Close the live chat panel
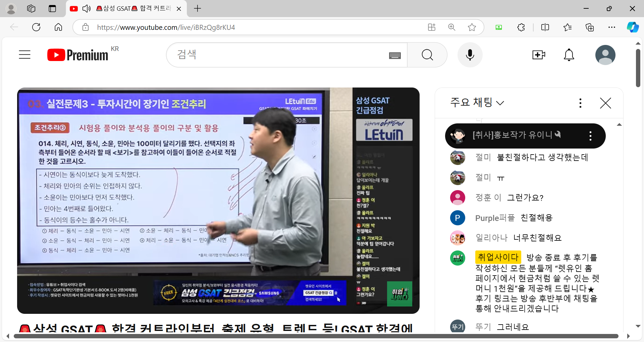 point(605,103)
